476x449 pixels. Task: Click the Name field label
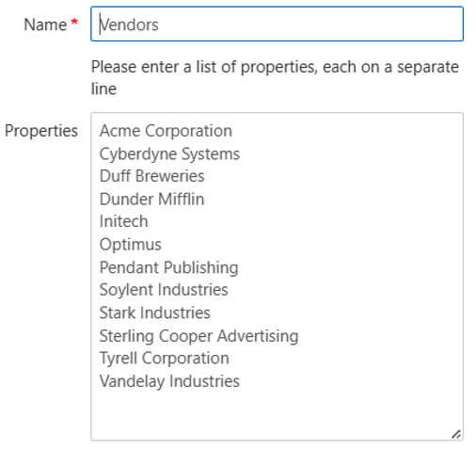tap(45, 24)
